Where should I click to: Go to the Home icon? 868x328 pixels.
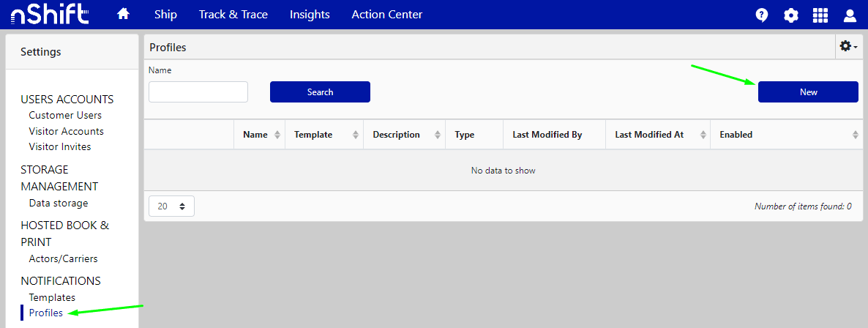click(x=123, y=15)
